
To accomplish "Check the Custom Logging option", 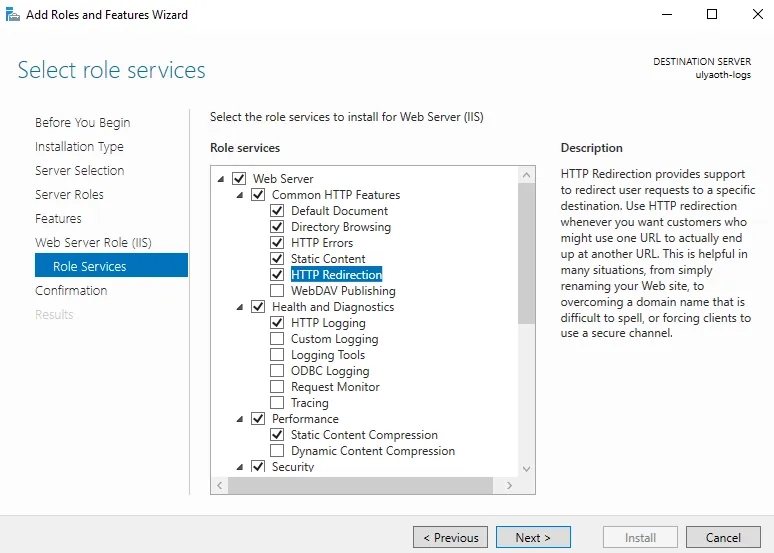I will (277, 339).
